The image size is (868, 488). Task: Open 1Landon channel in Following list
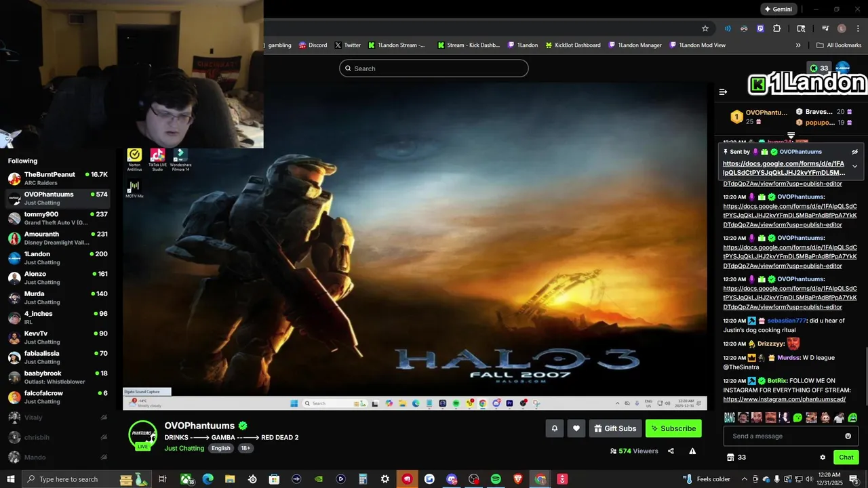[x=58, y=258]
